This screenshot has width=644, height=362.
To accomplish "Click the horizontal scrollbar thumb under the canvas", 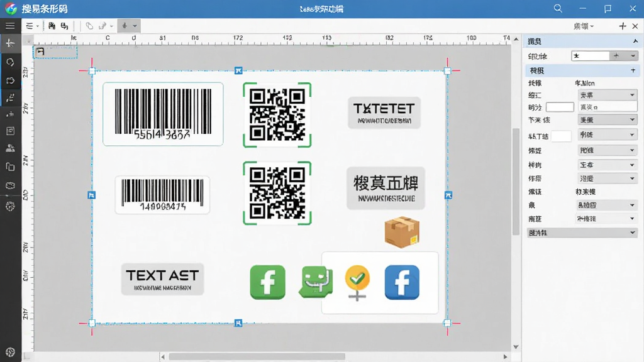I will [257, 357].
